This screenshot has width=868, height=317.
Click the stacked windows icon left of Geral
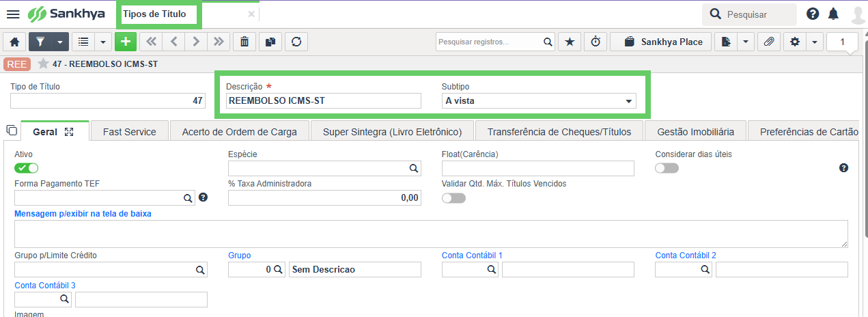(11, 130)
